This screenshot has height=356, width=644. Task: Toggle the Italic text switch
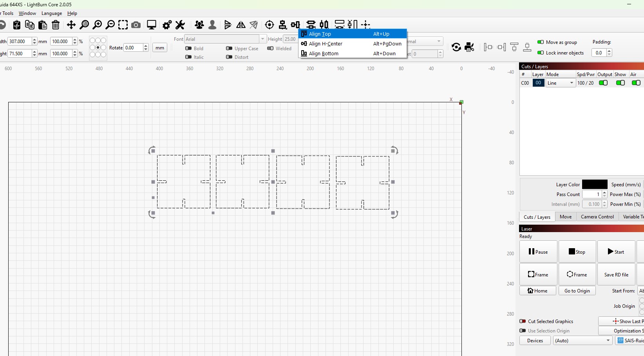tap(188, 57)
